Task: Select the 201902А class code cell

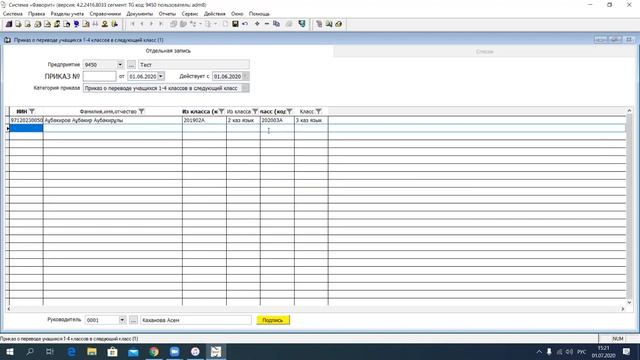Action: 204,120
